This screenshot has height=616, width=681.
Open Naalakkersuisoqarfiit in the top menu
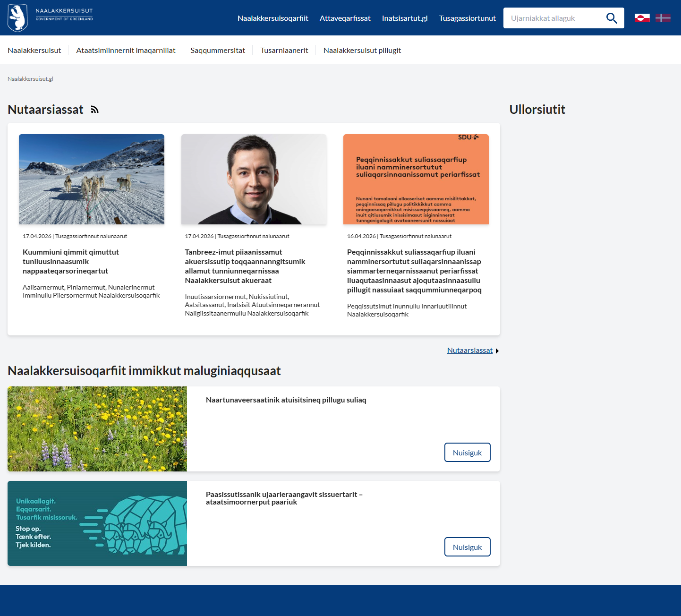[272, 18]
